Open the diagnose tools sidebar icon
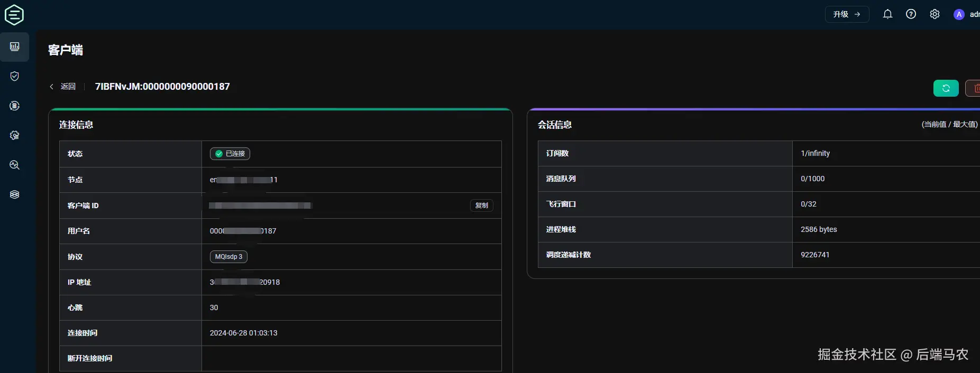This screenshot has width=980, height=373. pyautogui.click(x=15, y=165)
